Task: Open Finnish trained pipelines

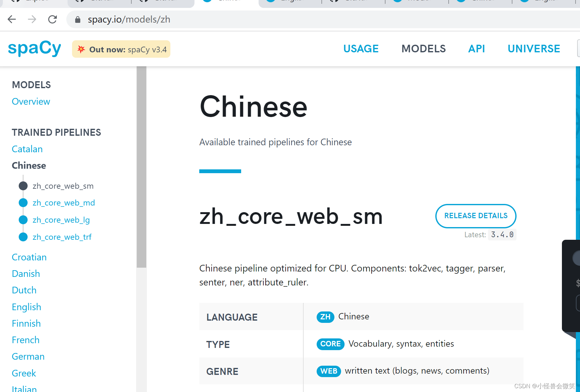Action: click(x=26, y=323)
